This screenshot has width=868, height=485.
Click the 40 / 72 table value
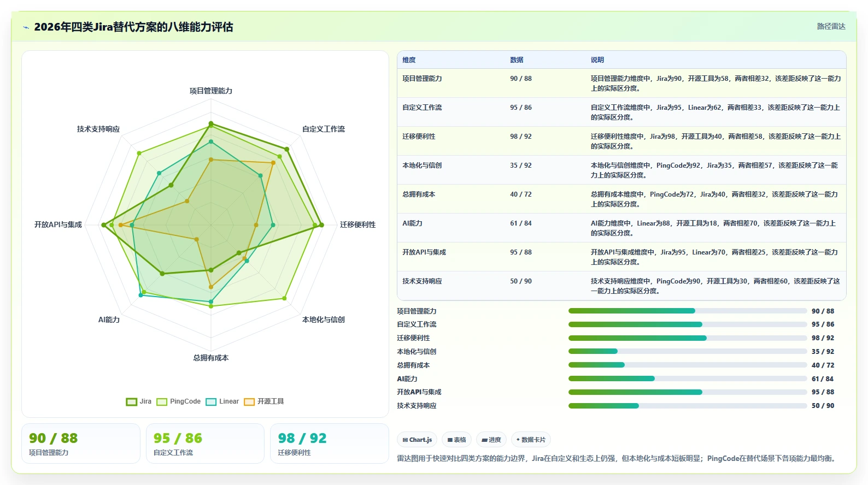[x=521, y=194]
